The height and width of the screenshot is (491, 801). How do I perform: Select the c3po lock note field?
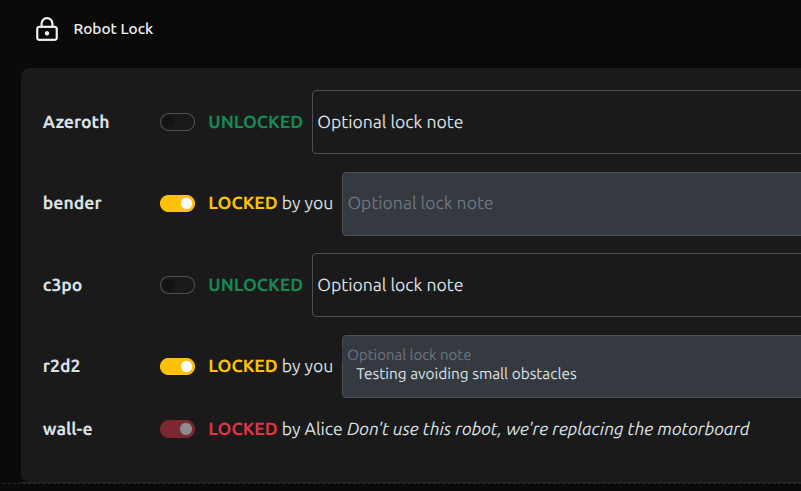point(556,285)
